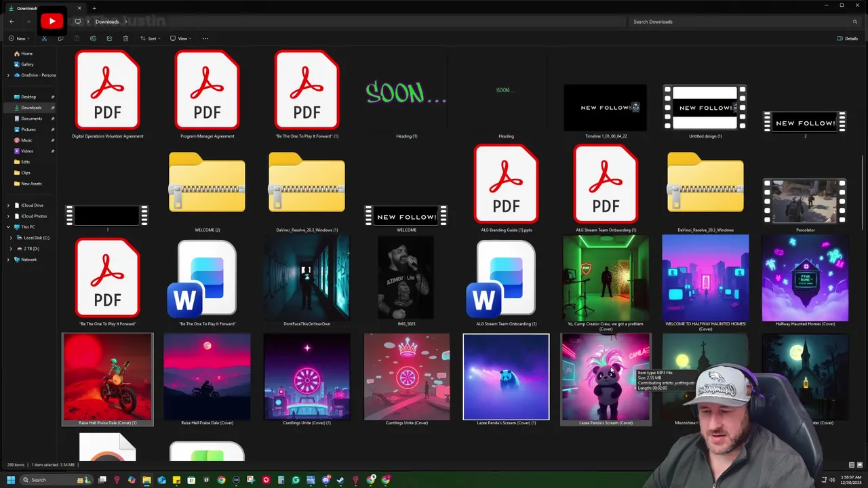Image resolution: width=868 pixels, height=488 pixels.
Task: Open Desktop quick access folder
Action: pyautogui.click(x=28, y=97)
